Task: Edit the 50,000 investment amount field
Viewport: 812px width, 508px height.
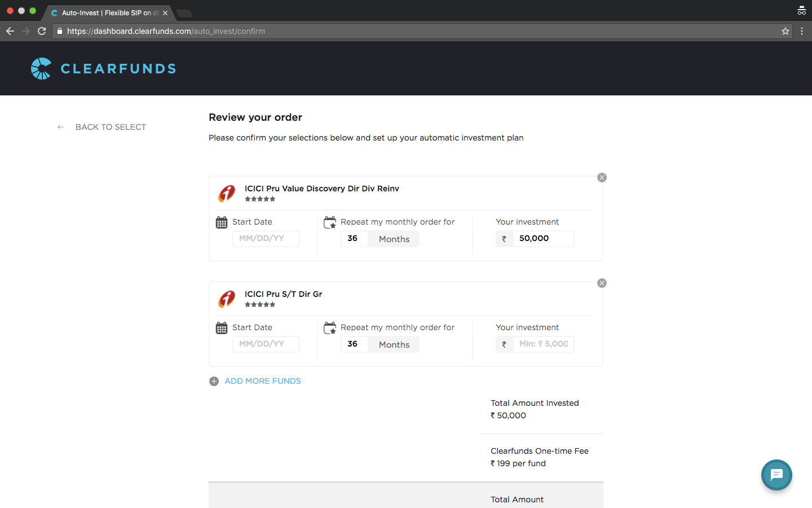Action: (543, 239)
